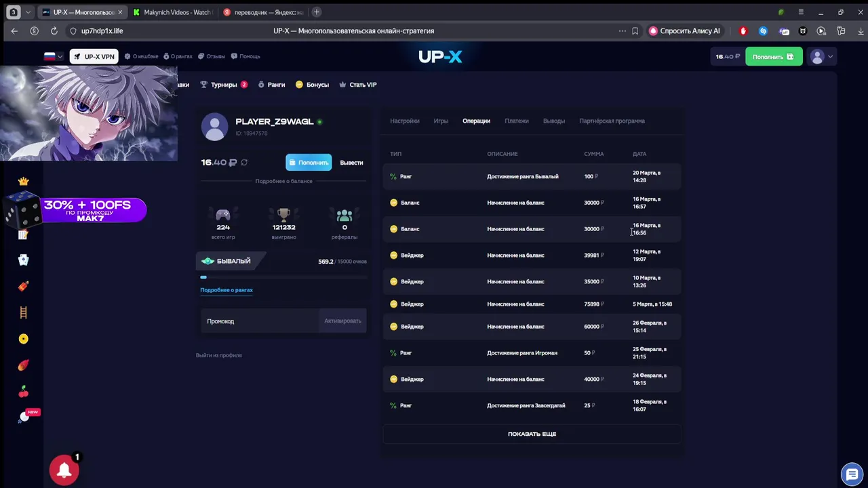The height and width of the screenshot is (488, 868).
Task: Open the fireball game in sidebar
Action: (x=24, y=365)
